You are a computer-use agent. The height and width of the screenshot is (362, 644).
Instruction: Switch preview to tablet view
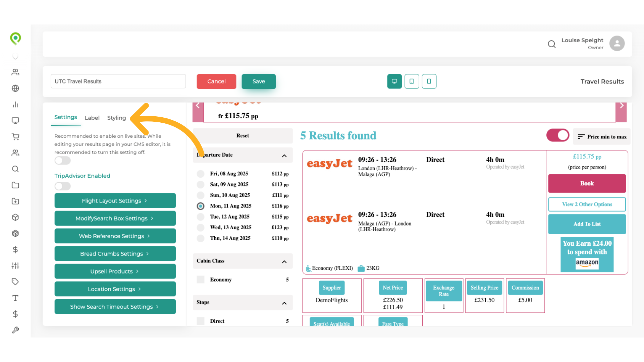[x=412, y=81]
